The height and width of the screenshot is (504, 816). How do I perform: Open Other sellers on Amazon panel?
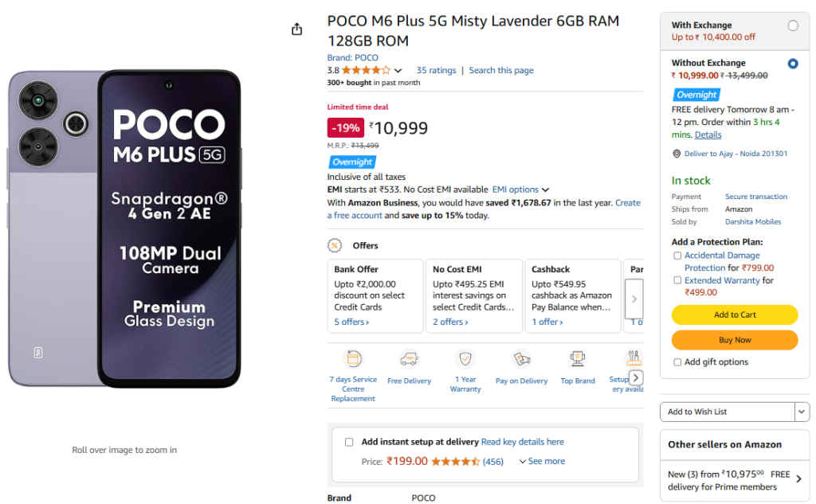pos(798,478)
